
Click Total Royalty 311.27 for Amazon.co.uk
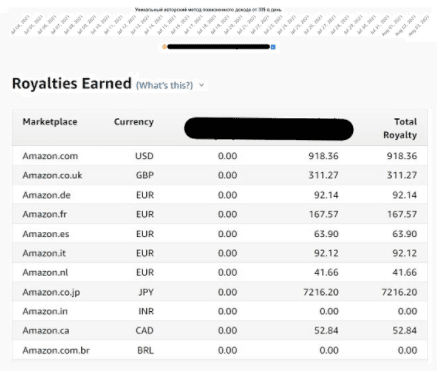tap(402, 175)
